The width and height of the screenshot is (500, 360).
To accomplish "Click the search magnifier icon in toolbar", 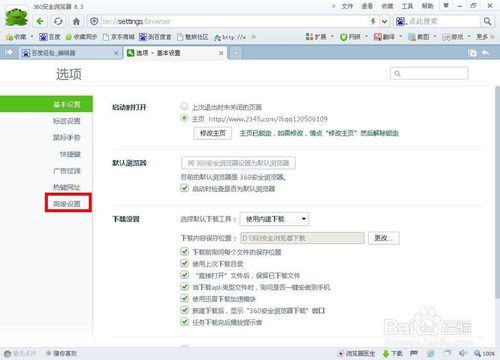I will coord(487,22).
